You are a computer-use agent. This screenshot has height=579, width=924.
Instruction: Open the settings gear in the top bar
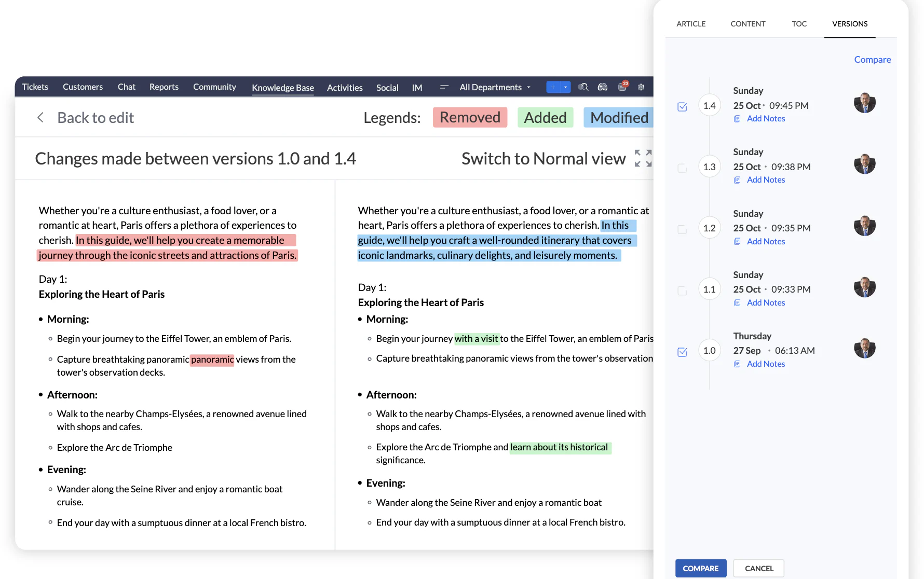point(641,87)
